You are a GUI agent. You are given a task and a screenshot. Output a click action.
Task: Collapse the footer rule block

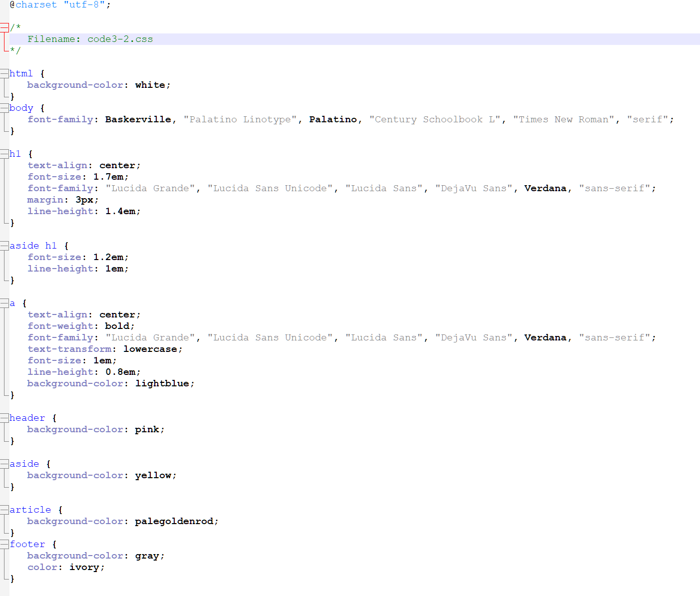pyautogui.click(x=4, y=544)
